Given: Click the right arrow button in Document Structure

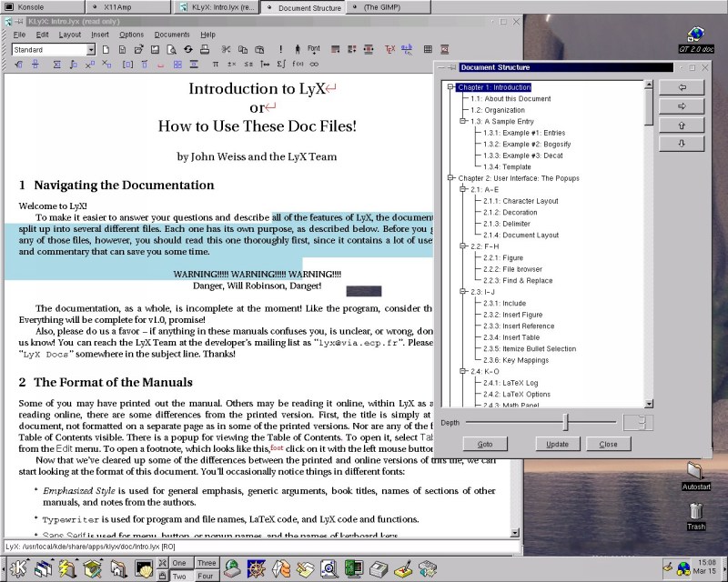Looking at the screenshot, I should coord(682,106).
